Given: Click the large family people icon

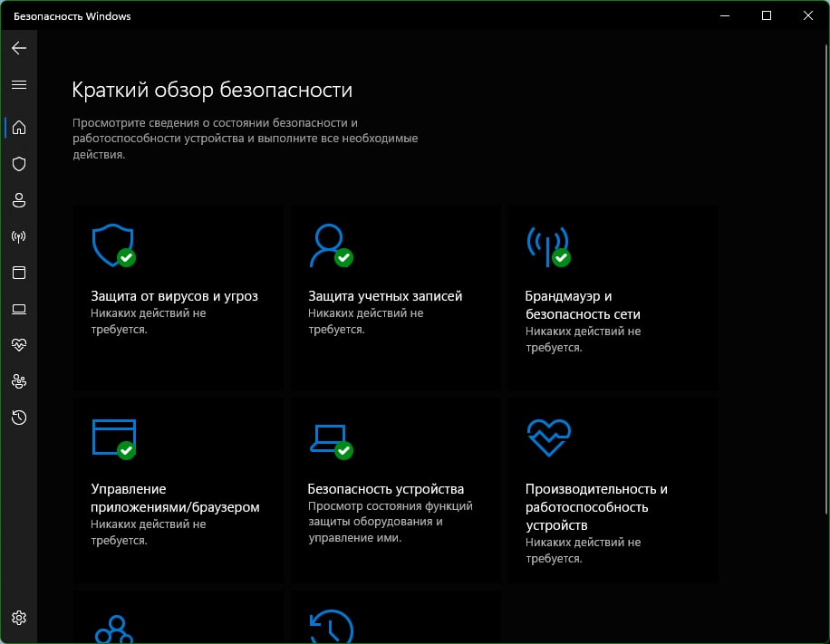Looking at the screenshot, I should pos(114,630).
